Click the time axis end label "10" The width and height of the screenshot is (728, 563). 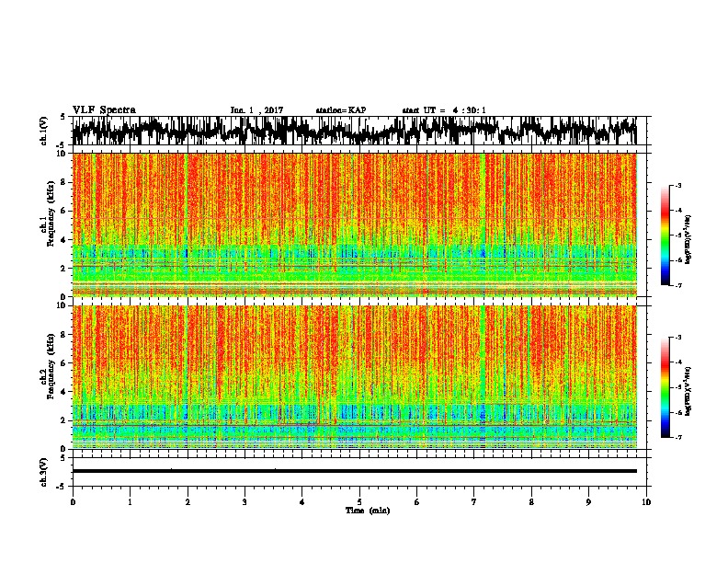click(646, 502)
